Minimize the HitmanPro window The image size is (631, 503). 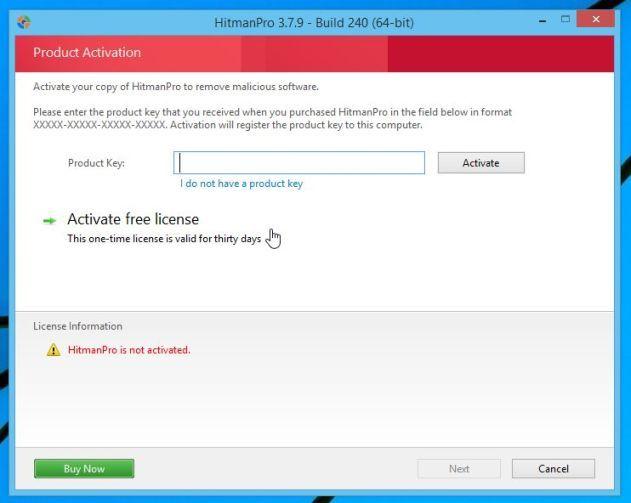coord(542,21)
